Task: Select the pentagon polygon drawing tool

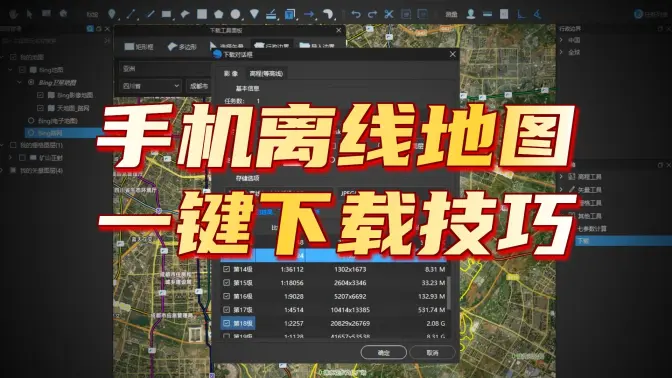Action: pos(219,14)
